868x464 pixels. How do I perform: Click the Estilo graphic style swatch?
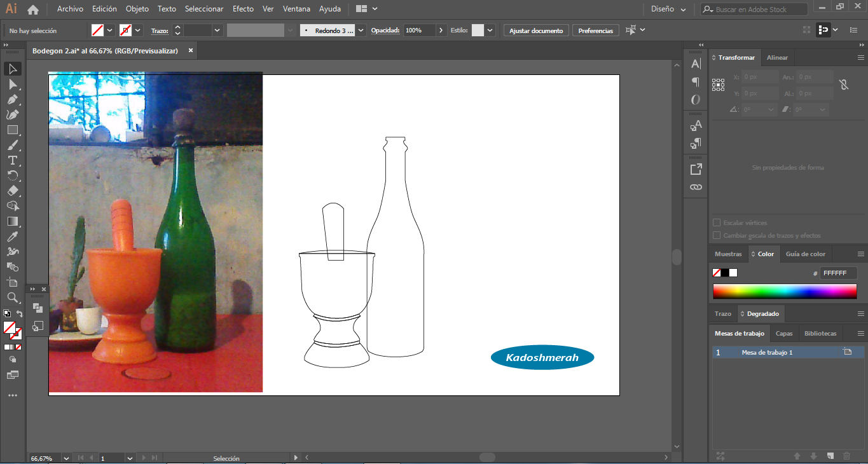point(478,30)
